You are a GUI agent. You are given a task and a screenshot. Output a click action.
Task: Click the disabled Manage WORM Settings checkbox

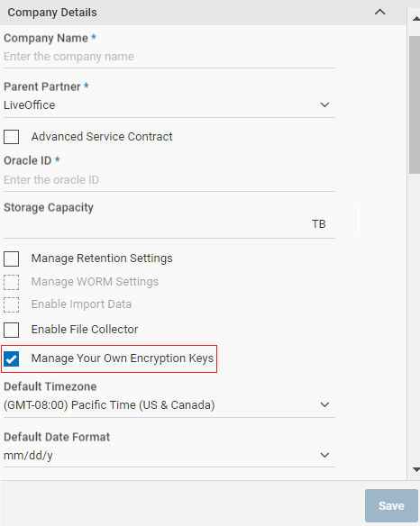[11, 282]
